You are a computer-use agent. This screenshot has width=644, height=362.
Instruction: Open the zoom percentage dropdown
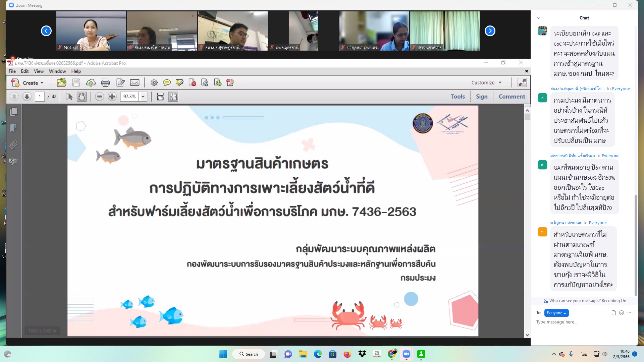pos(143,97)
